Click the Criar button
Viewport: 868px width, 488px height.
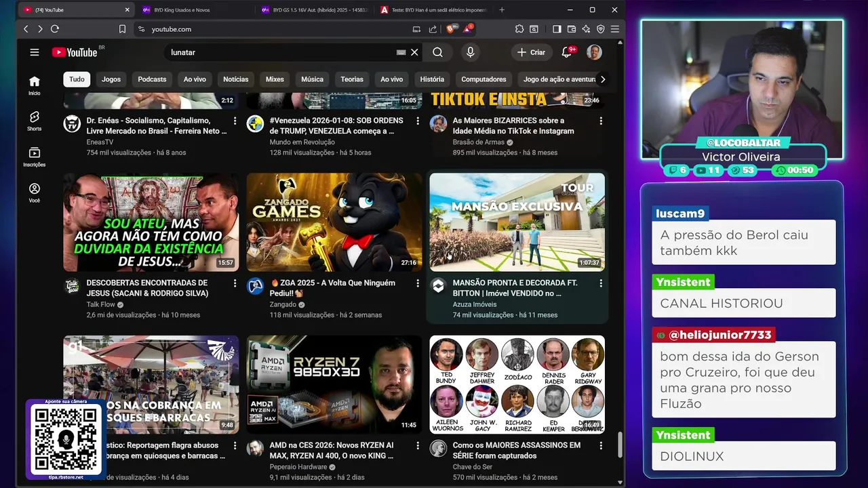(531, 52)
